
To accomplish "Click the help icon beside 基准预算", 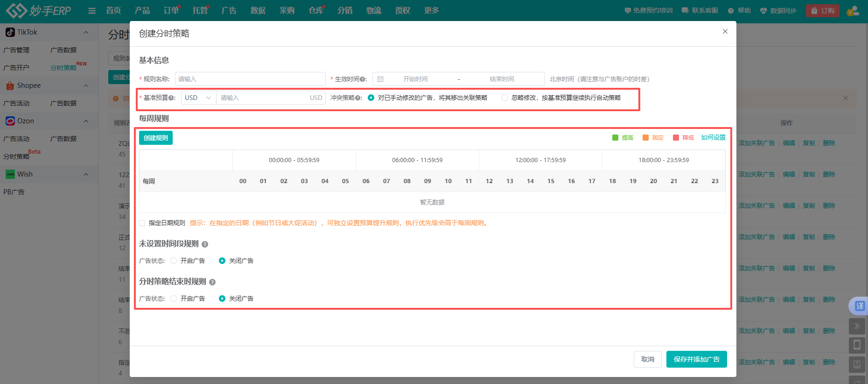I will 171,98.
